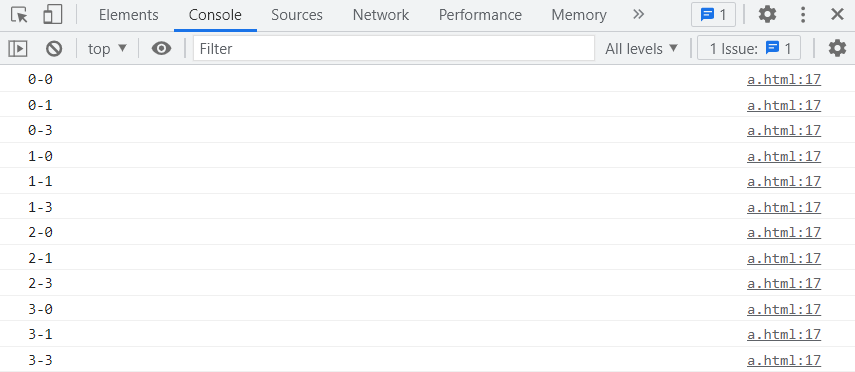Create a live expression with the eye icon

tap(161, 49)
